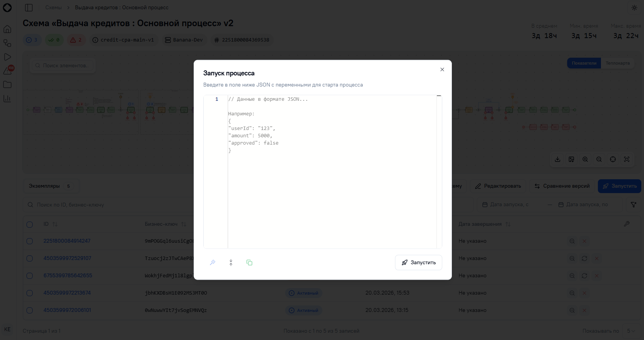Check the row 2251800084914247 checkbox
This screenshot has height=340, width=644.
(x=30, y=241)
